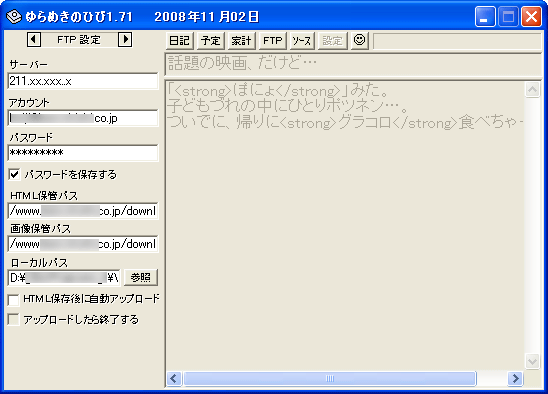Screen dimensions: 548x394
Task: Click the vertical scrollbar up arrow
Action: [x=532, y=90]
